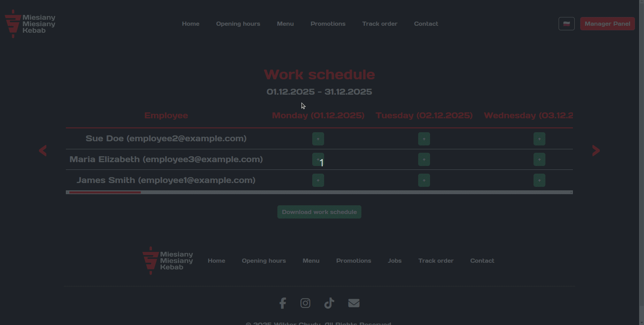The width and height of the screenshot is (644, 325).
Task: Add Monday shift for Sue Doe
Action: coord(318,139)
